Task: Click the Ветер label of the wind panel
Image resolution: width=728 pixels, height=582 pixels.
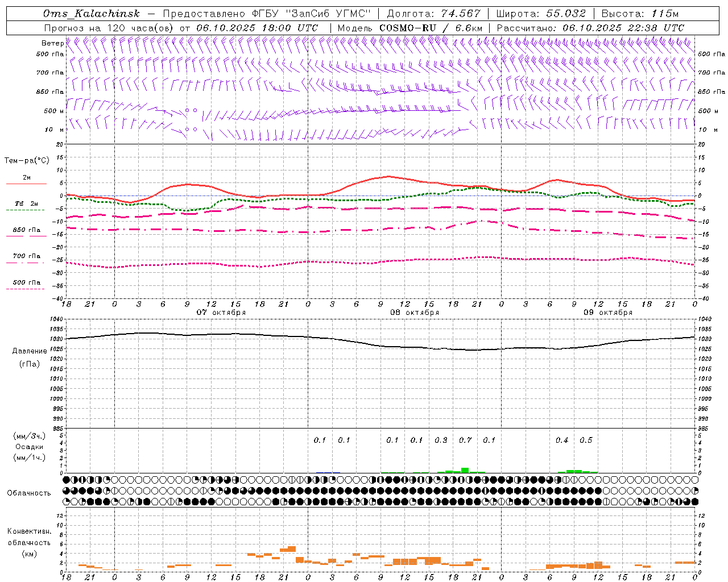Action: pyautogui.click(x=52, y=43)
